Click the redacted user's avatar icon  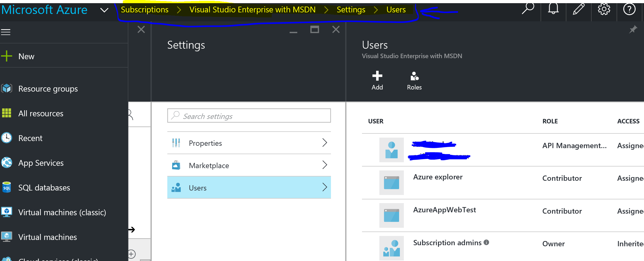pos(391,150)
